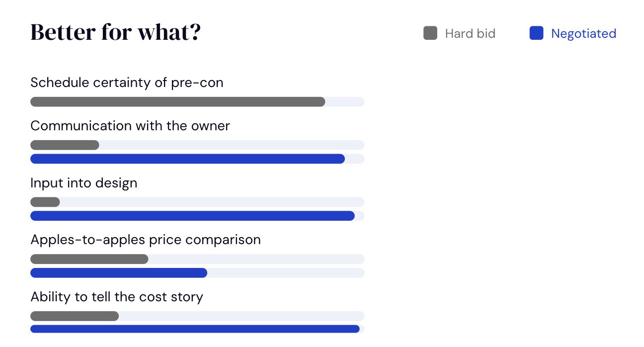Toggle the Negotiated legend label

583,33
